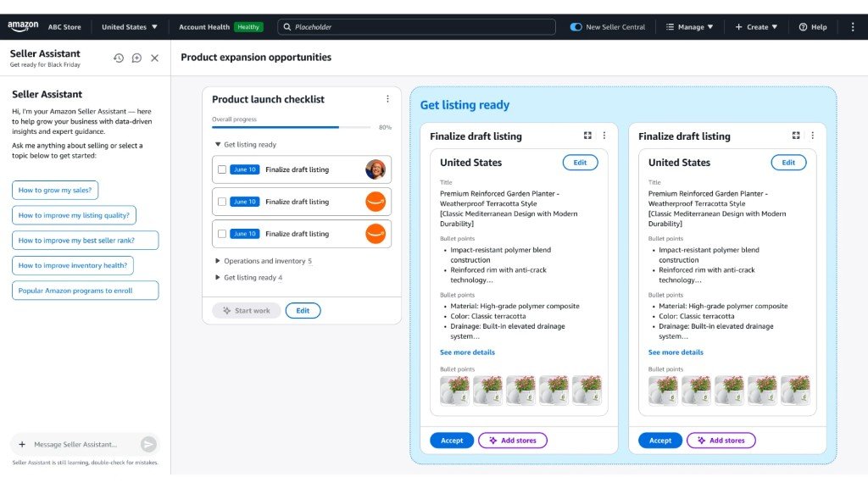The height and width of the screenshot is (488, 868).
Task: Click the orange Amazon avatar on second task row
Action: point(376,202)
